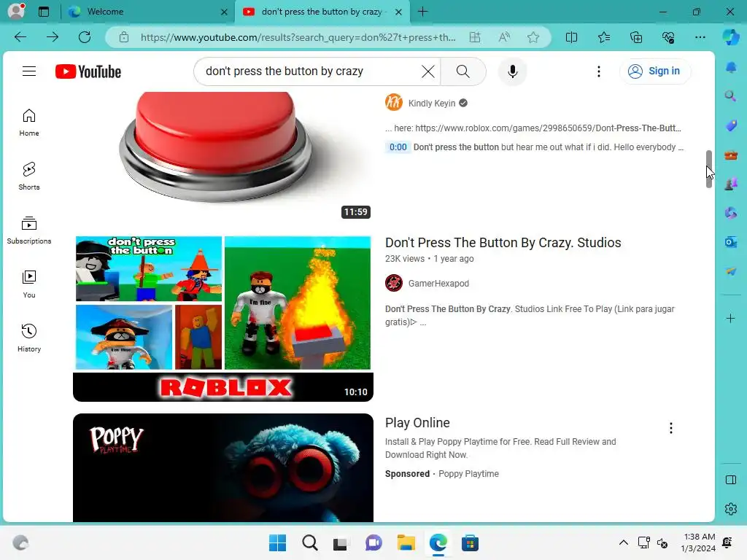The width and height of the screenshot is (747, 560).
Task: Click the address bar URL
Action: [298, 37]
